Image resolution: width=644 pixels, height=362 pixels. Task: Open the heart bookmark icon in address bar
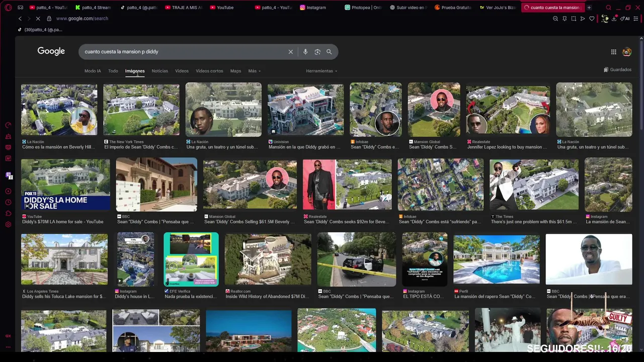592,19
